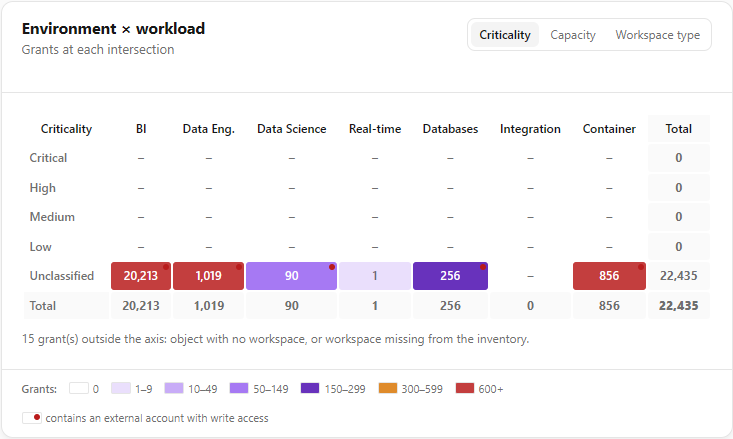
Task: Click the Total row Data Eng. value 1,019
Action: click(208, 306)
